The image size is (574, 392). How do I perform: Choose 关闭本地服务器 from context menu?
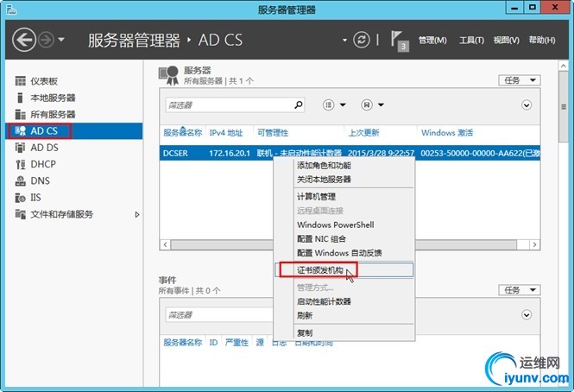coord(324,180)
